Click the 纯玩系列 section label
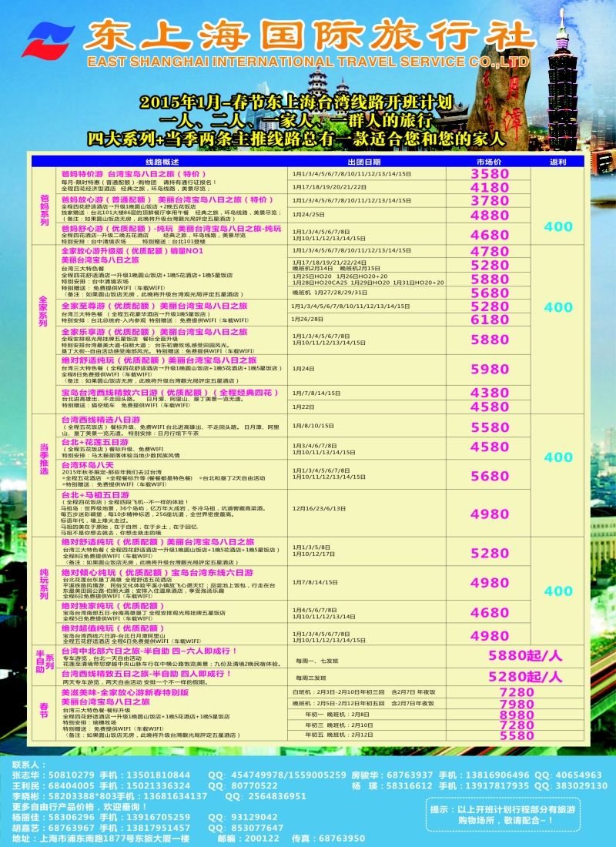Viewport: 616px width, 847px height. [45, 584]
